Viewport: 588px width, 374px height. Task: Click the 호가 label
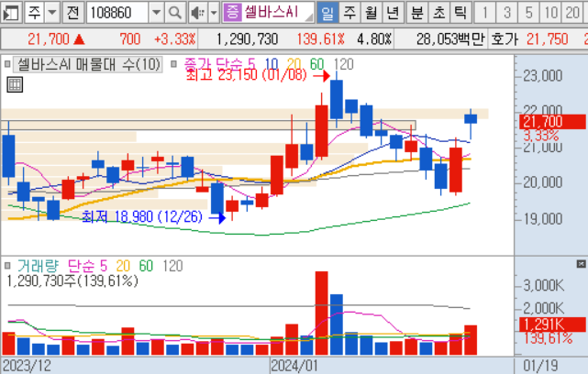coord(505,39)
